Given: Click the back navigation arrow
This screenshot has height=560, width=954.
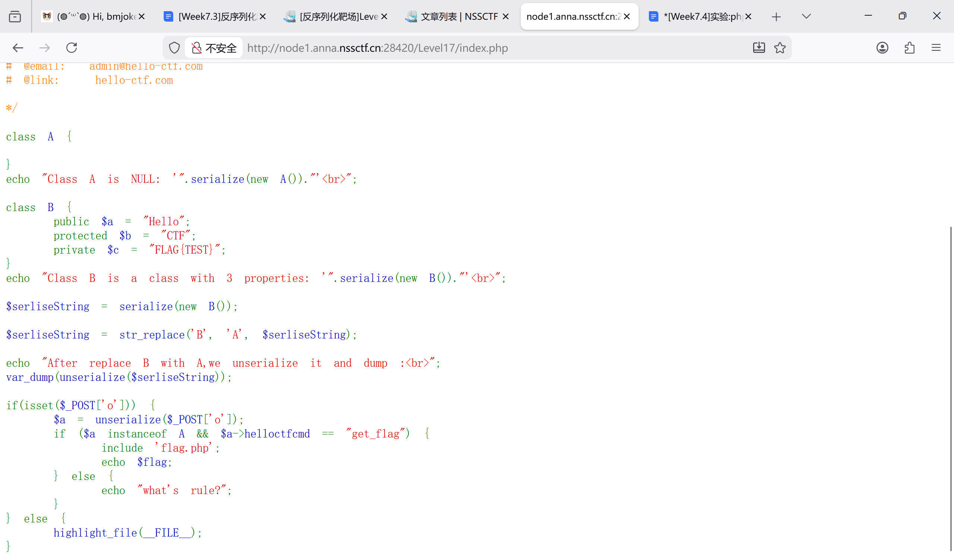Looking at the screenshot, I should point(18,48).
